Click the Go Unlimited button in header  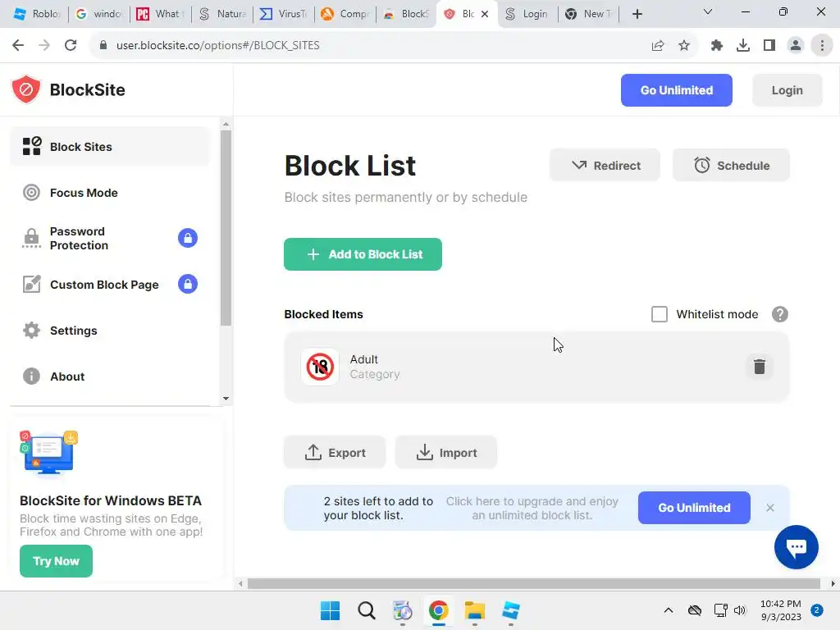[676, 90]
